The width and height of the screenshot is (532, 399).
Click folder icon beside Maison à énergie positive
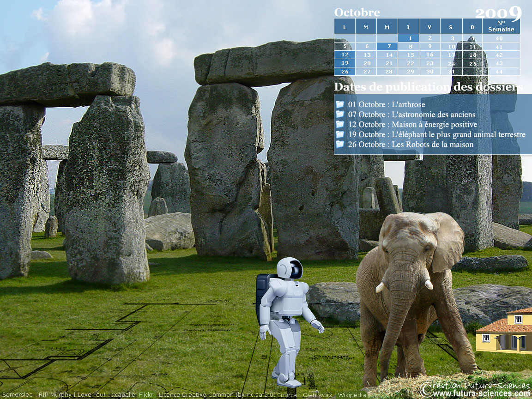340,124
